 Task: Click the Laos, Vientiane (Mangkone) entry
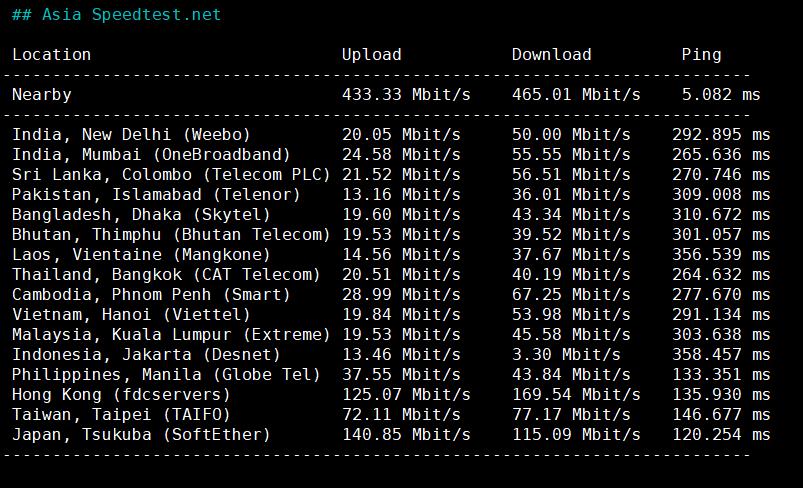pos(141,255)
